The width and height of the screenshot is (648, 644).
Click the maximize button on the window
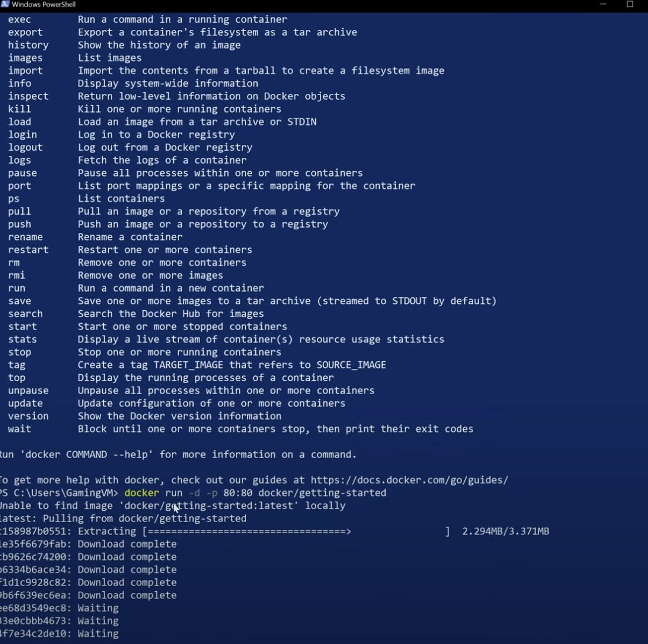tap(630, 5)
